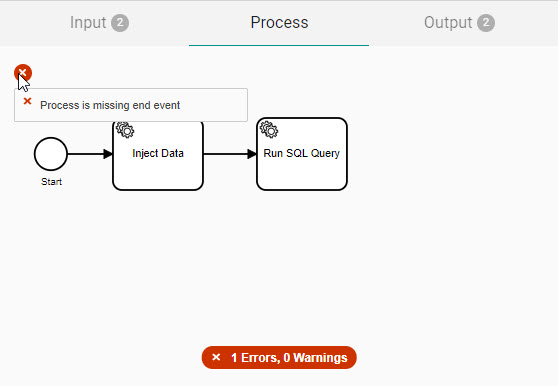Click the arrow from Start to Inject Data

(x=90, y=154)
